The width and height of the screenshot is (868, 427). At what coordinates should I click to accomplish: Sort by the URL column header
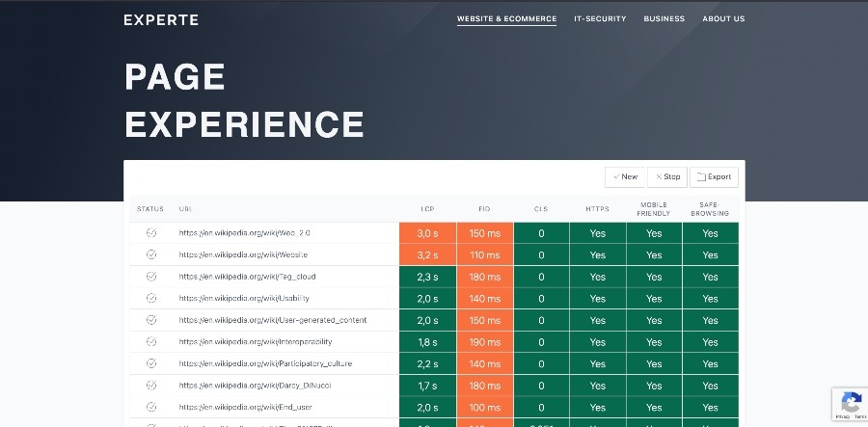pyautogui.click(x=185, y=209)
